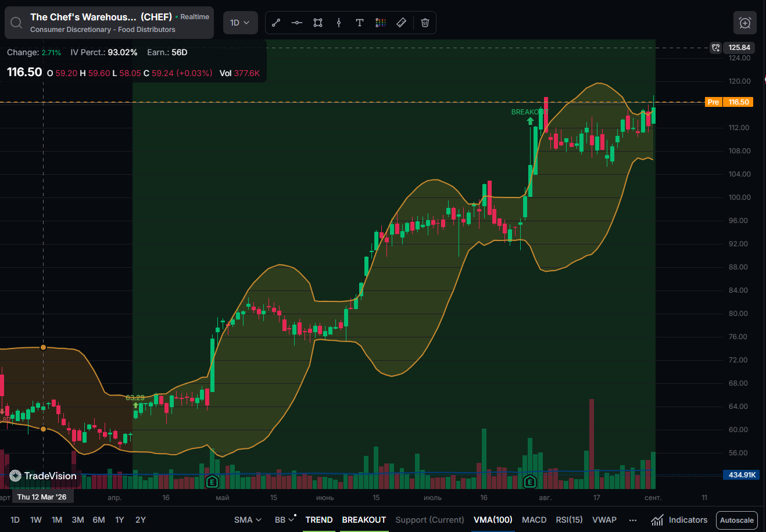The width and height of the screenshot is (766, 532).
Task: Toggle the RSI(15) indicator
Action: [x=569, y=520]
